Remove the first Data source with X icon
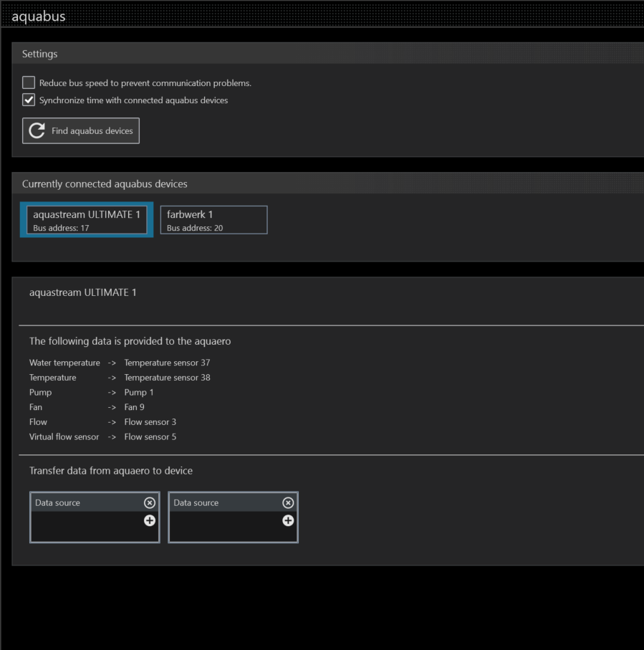 pyautogui.click(x=149, y=503)
